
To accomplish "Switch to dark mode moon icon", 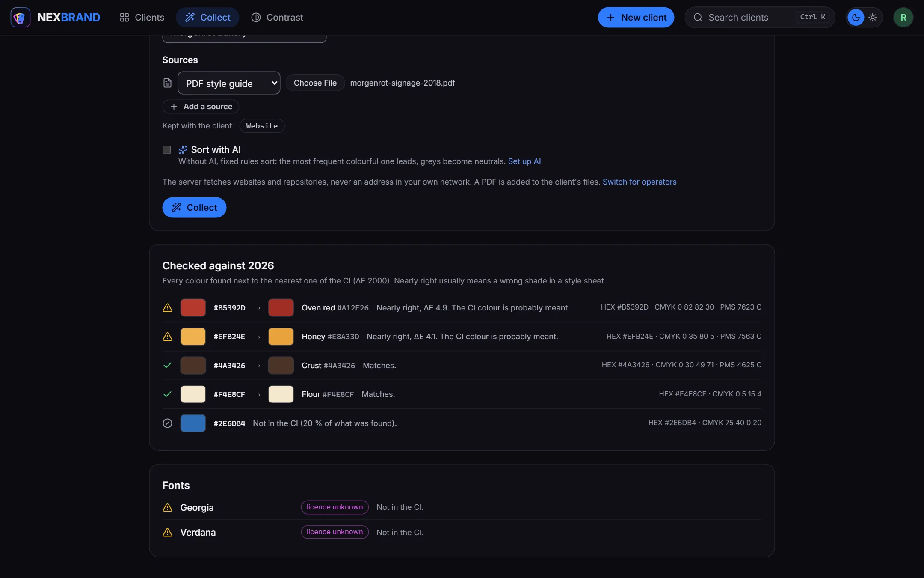I will pyautogui.click(x=856, y=17).
